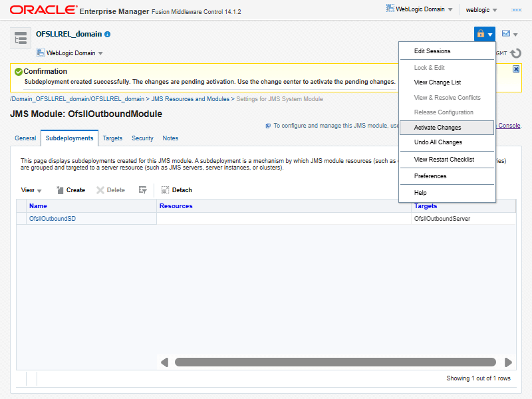Open View Restart Checklist

point(447,160)
